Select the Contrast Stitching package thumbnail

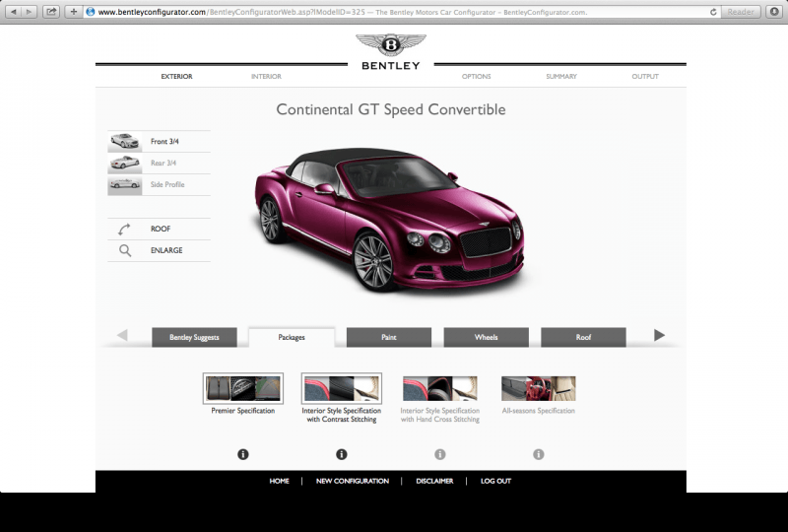342,388
